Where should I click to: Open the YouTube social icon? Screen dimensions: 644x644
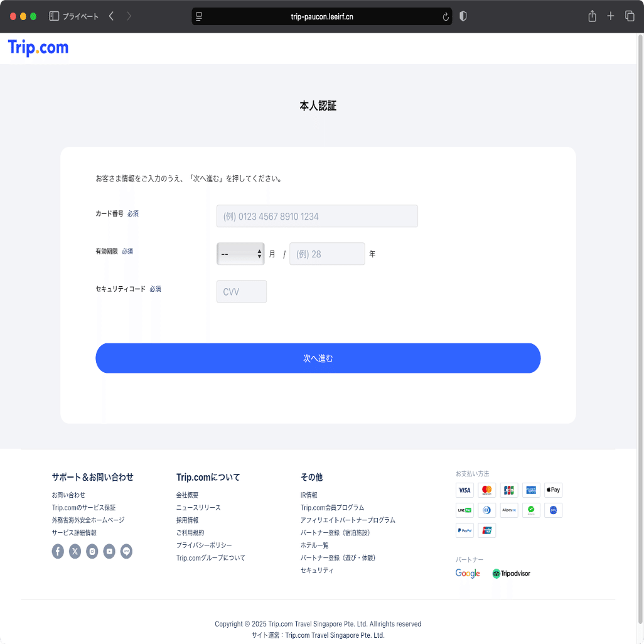point(109,551)
